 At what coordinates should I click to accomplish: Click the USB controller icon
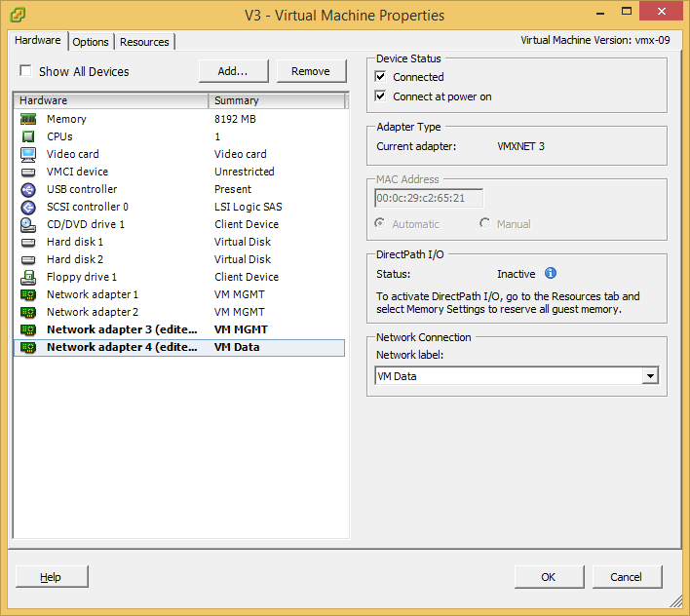[28, 190]
